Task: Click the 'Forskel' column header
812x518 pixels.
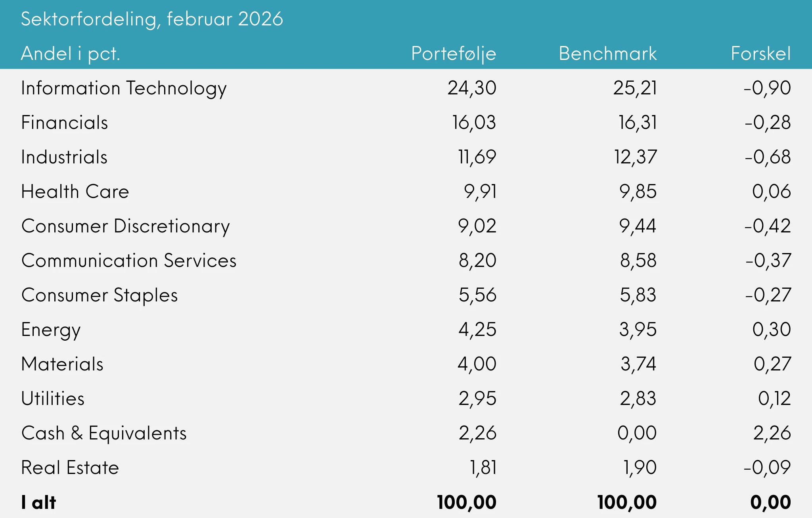Action: [760, 54]
